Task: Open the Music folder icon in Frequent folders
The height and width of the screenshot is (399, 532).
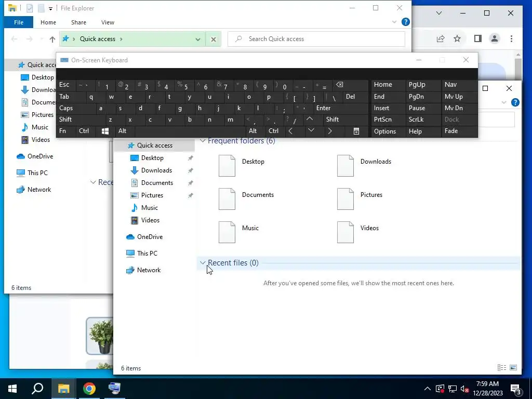Action: coord(227,232)
